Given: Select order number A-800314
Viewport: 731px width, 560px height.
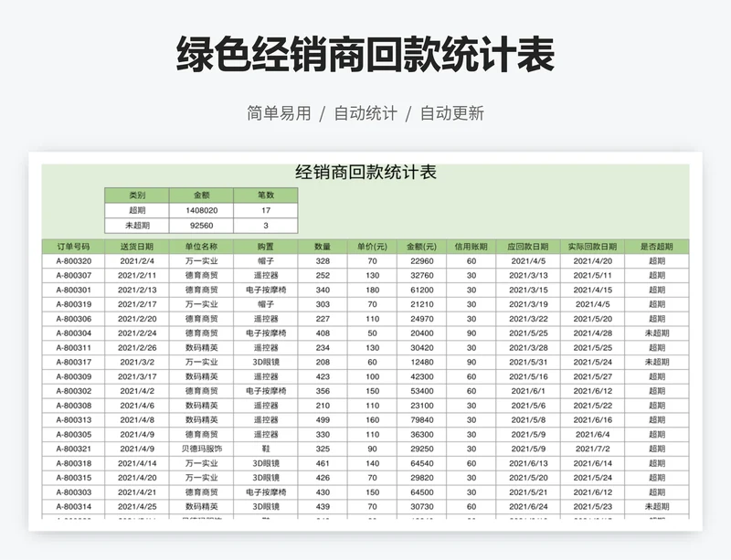Looking at the screenshot, I should [74, 507].
